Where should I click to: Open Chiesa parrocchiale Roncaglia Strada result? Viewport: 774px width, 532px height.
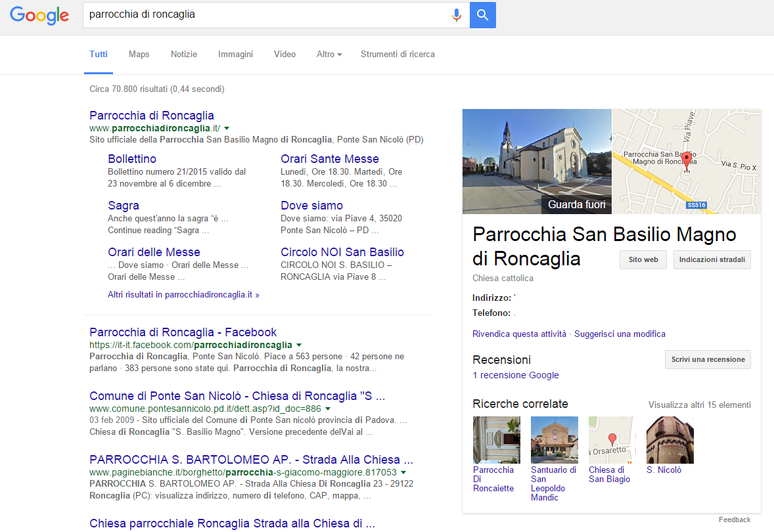click(x=232, y=523)
